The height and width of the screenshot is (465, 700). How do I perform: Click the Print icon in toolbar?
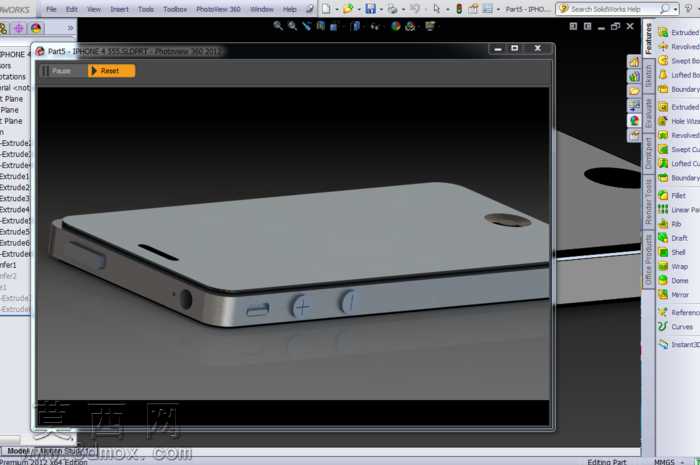[x=393, y=8]
